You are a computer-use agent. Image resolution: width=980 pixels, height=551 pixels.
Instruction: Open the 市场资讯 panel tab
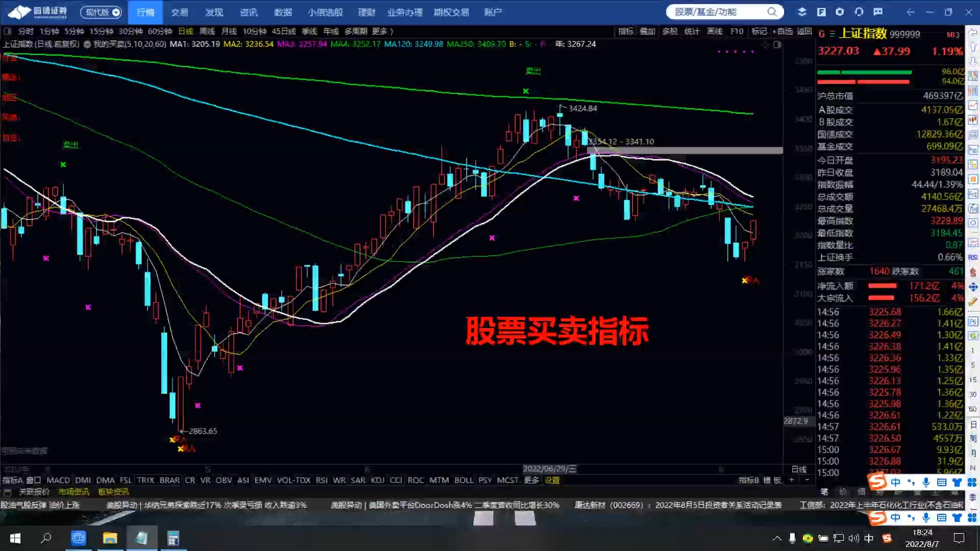click(x=74, y=492)
